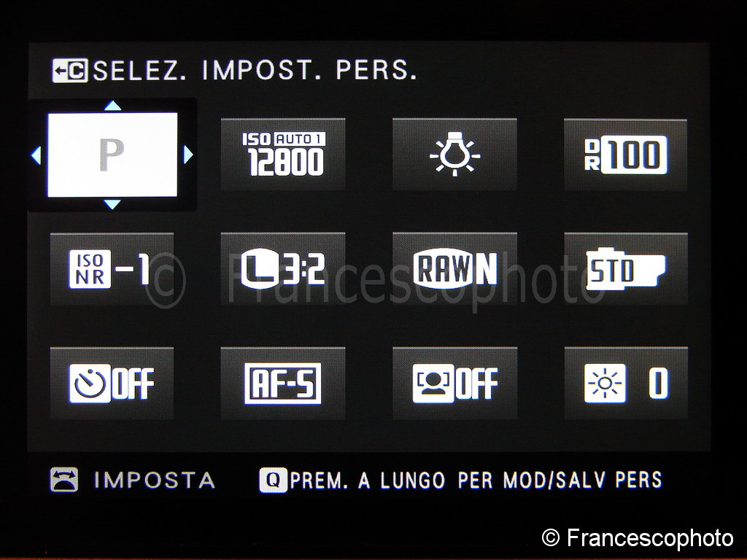Click the IMPOSTA command dial hint
747x560 pixels.
tap(133, 480)
